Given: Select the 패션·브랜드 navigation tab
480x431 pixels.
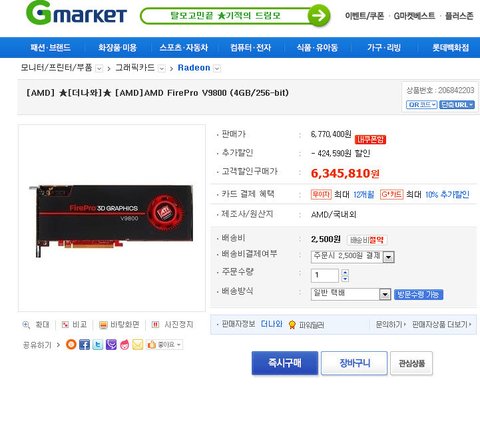Looking at the screenshot, I should (50, 48).
